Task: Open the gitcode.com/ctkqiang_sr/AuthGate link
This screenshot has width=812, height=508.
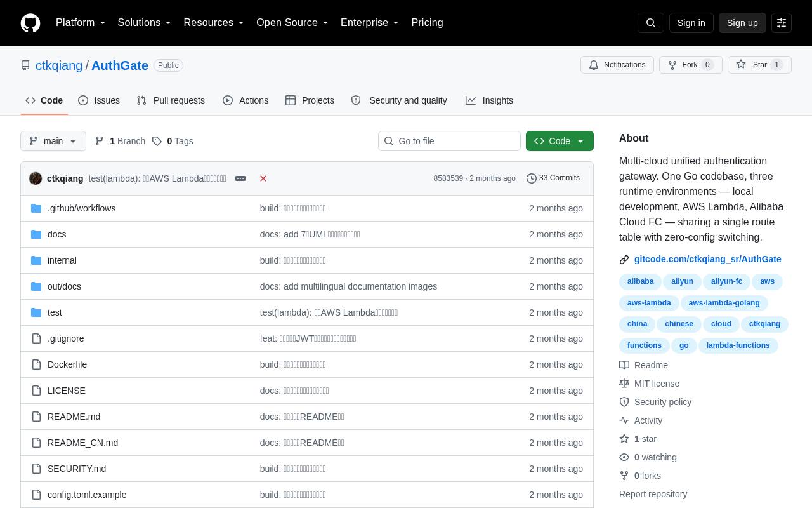Action: 708,259
